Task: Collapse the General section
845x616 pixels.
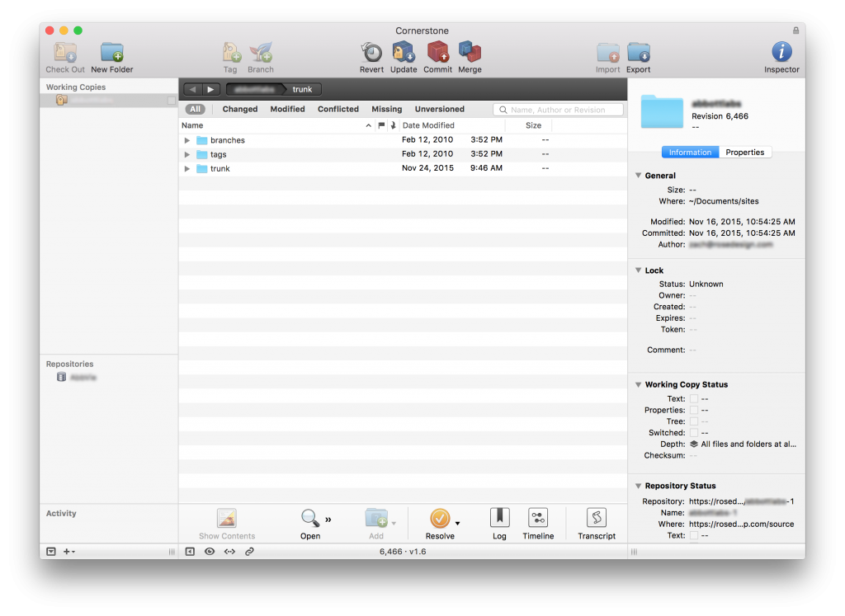Action: [638, 176]
